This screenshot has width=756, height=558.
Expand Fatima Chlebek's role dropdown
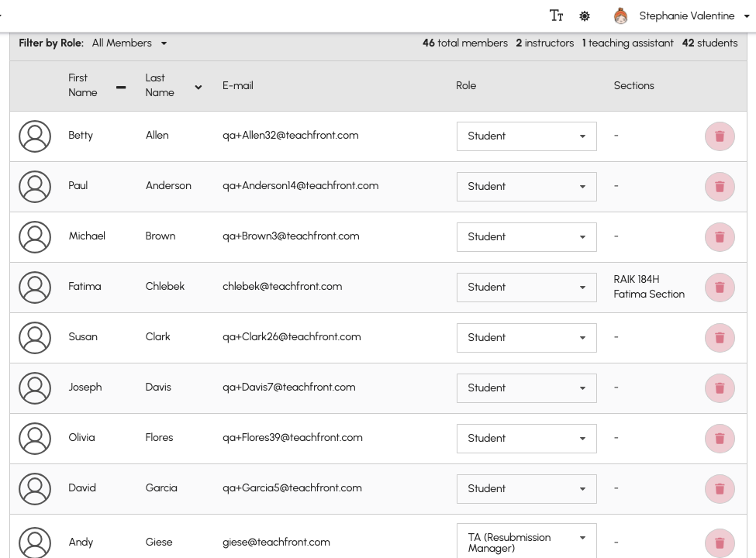526,288
